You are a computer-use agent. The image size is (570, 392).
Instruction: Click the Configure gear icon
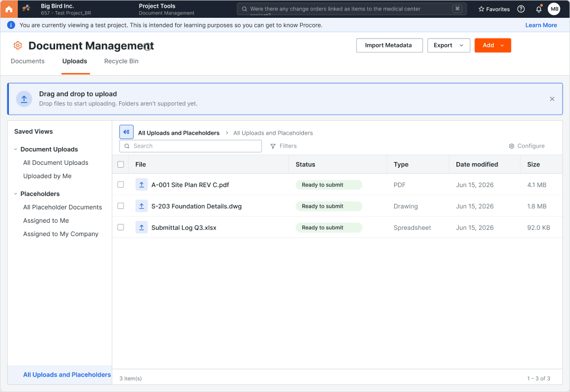512,146
